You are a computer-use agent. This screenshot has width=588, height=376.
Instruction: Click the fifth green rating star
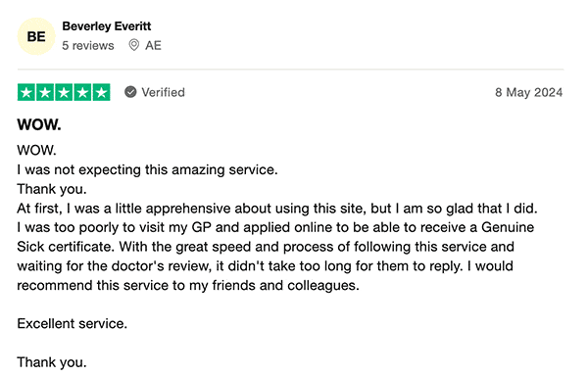tap(101, 92)
